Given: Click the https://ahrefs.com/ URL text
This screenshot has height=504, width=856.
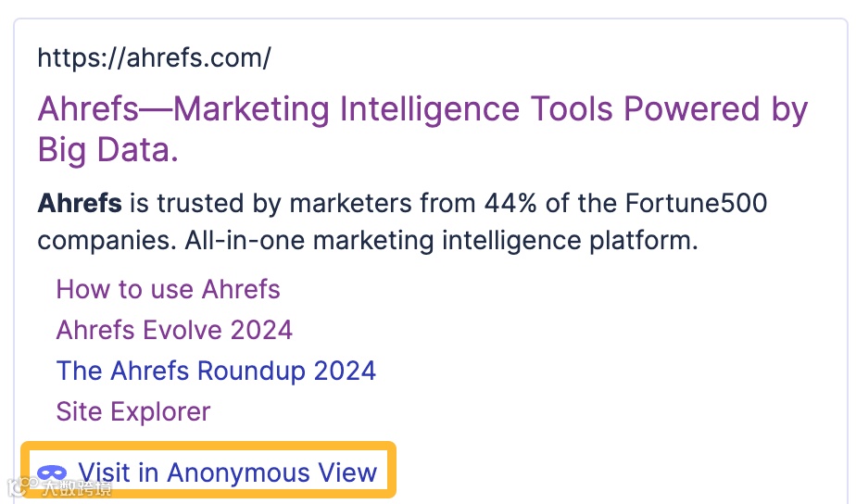Looking at the screenshot, I should (x=154, y=58).
